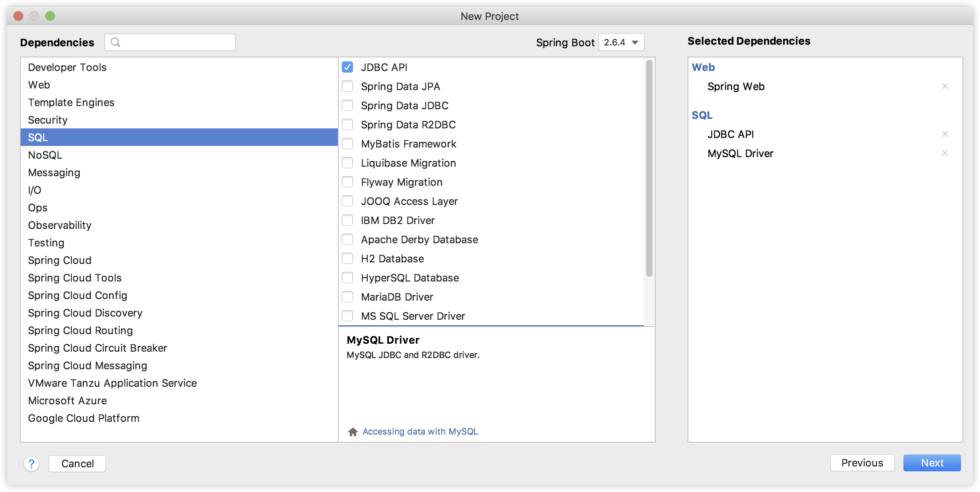Image resolution: width=980 pixels, height=492 pixels.
Task: Click the Next button
Action: point(932,463)
